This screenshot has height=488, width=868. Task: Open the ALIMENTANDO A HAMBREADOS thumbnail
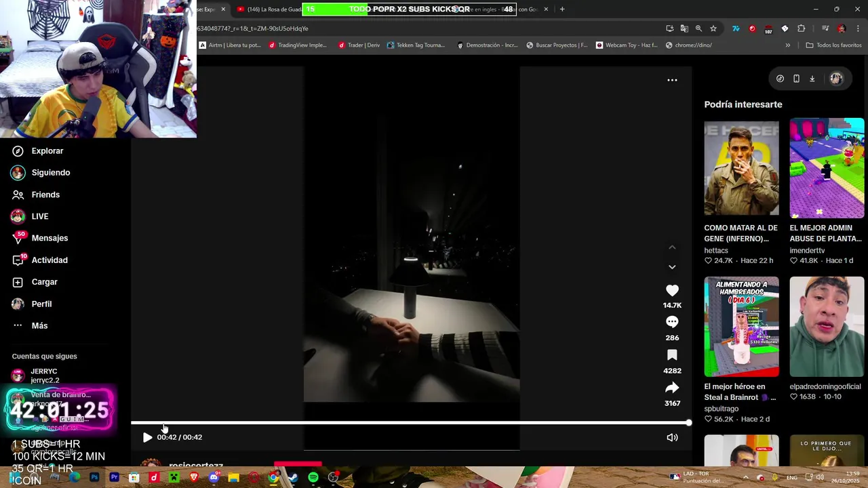coord(741,327)
